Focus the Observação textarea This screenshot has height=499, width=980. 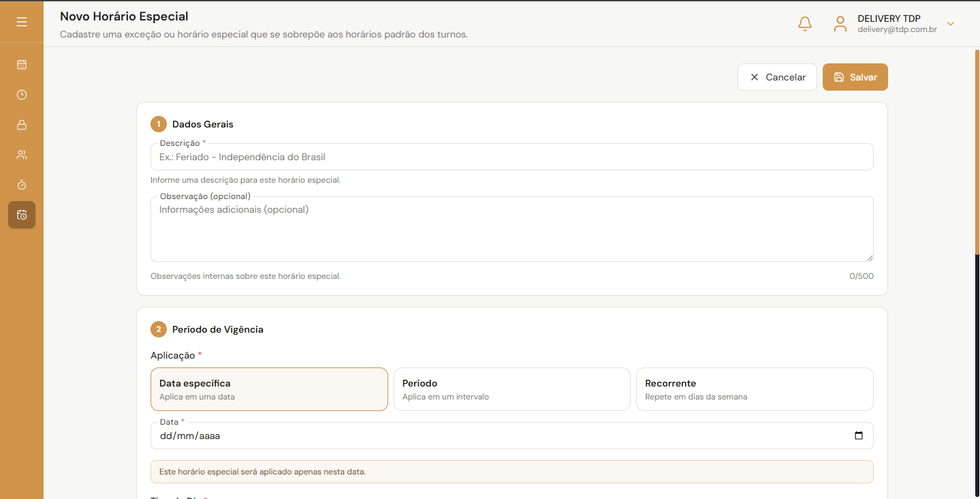tap(512, 229)
